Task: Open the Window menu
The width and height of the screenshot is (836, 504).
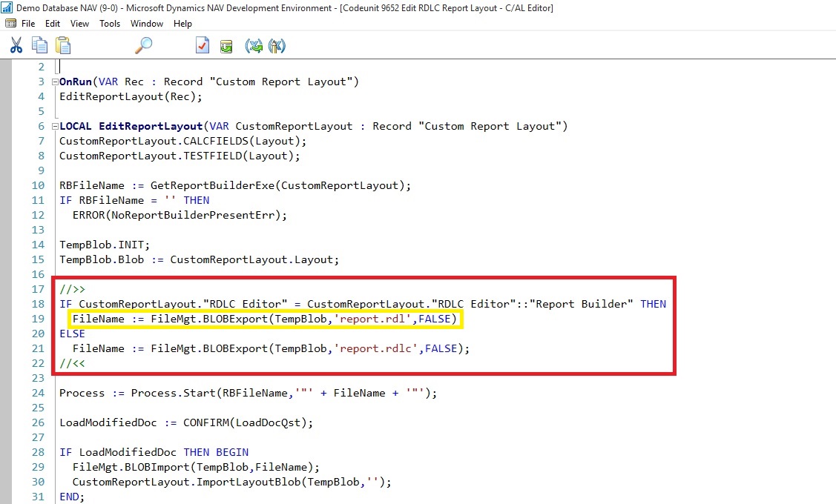Action: 147,24
